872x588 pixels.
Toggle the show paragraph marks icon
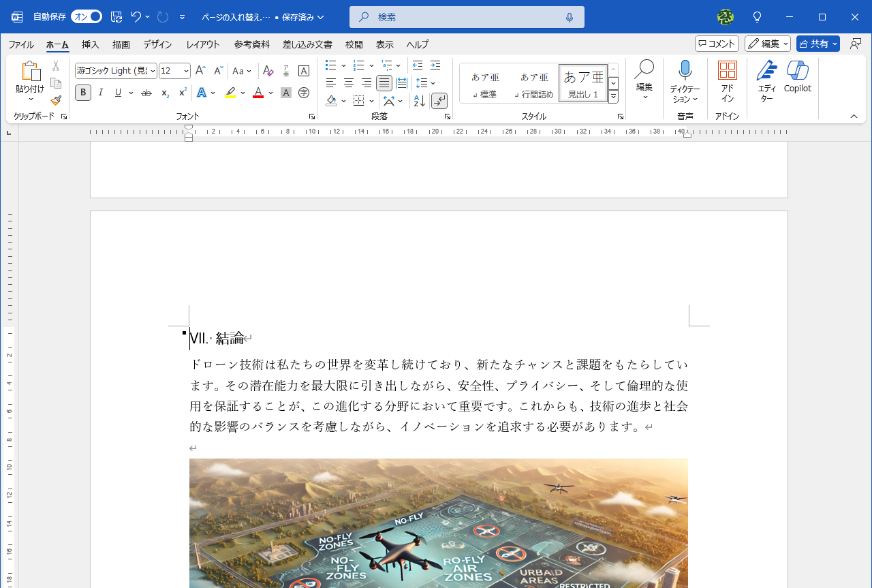[x=438, y=101]
